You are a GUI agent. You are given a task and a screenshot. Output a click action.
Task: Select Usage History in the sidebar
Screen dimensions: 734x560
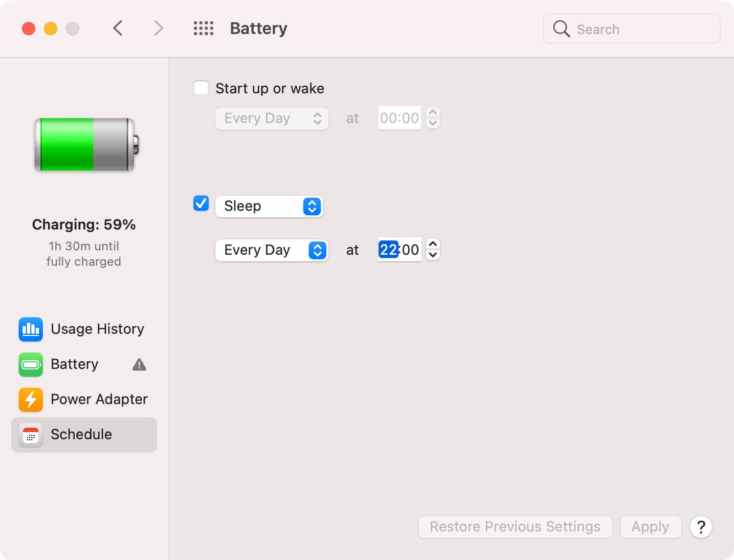97,329
